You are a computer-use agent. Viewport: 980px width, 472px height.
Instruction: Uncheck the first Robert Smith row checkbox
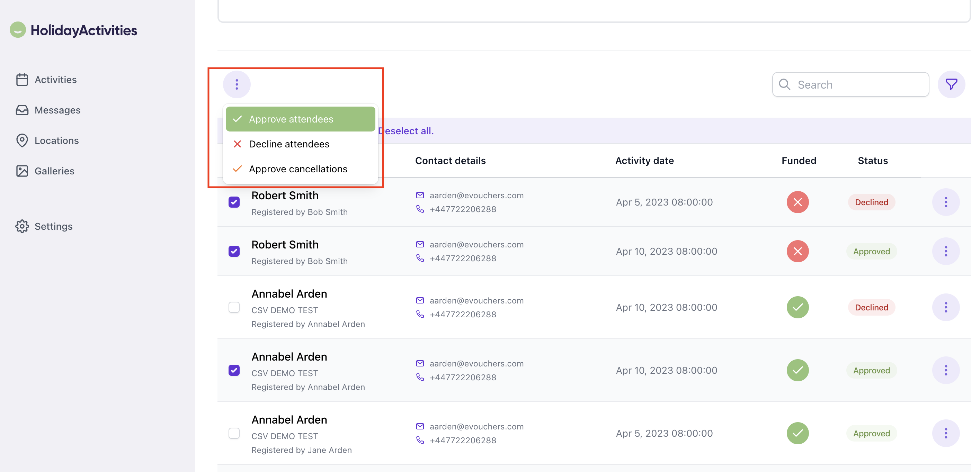coord(234,202)
